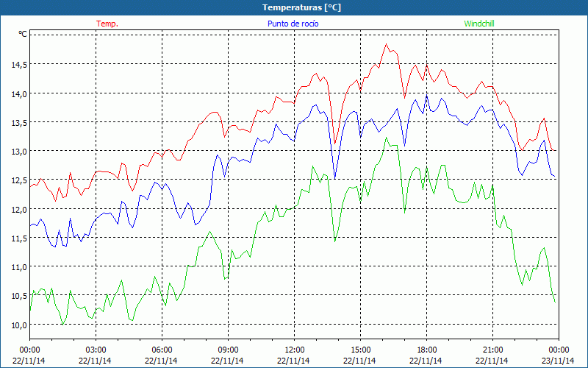This screenshot has width=588, height=368.
Task: Click the 10,5 y-axis value
Action: click(19, 297)
